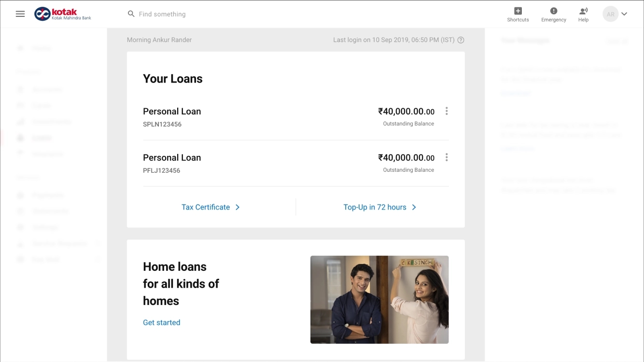Click Get started under Home loans
Screen dimensions: 644x362
point(161,322)
